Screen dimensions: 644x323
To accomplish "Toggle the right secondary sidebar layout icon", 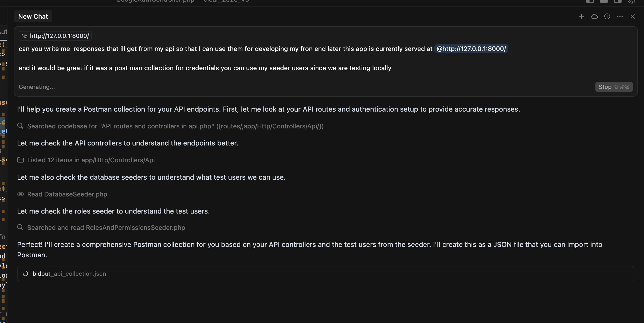I will click(618, 1).
